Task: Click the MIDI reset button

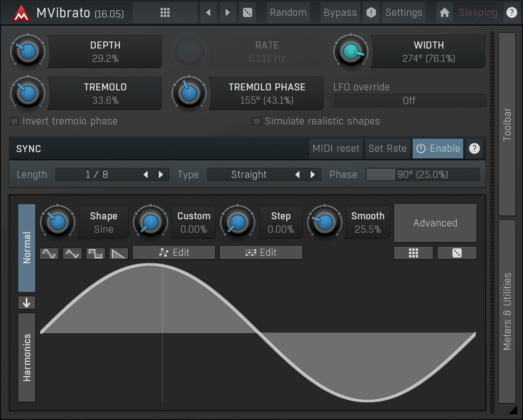Action: [336, 148]
